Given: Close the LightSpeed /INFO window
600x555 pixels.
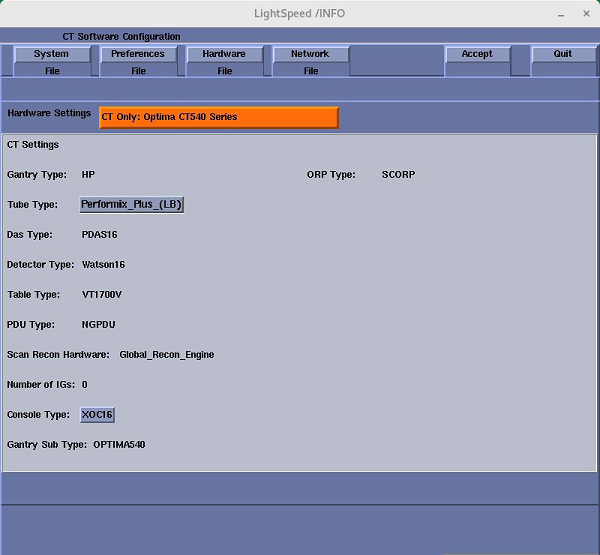Looking at the screenshot, I should tap(582, 14).
